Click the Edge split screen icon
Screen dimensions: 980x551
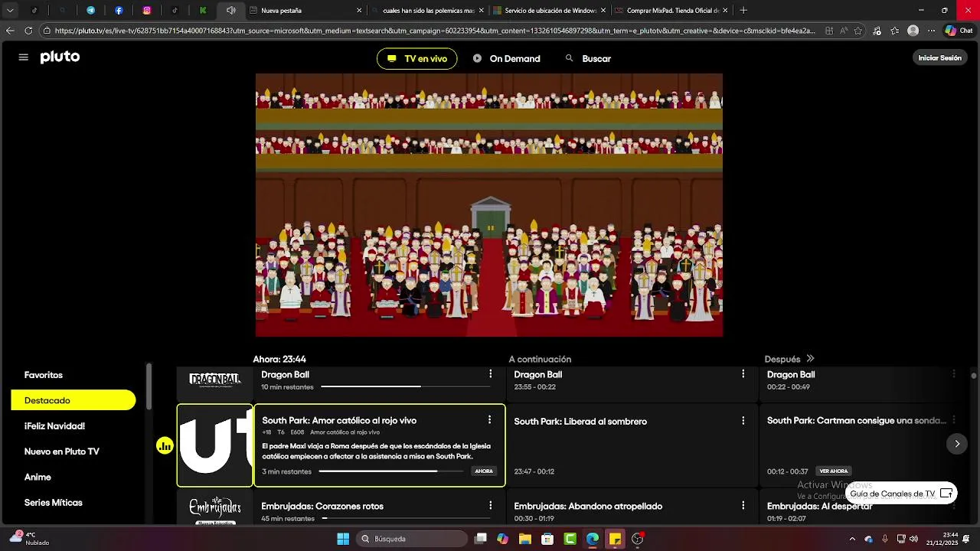830,31
